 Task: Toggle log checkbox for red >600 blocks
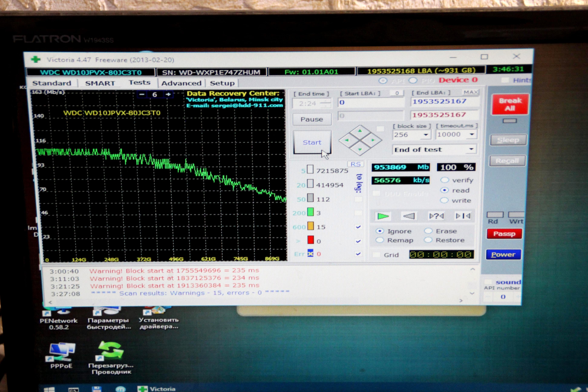point(358,241)
